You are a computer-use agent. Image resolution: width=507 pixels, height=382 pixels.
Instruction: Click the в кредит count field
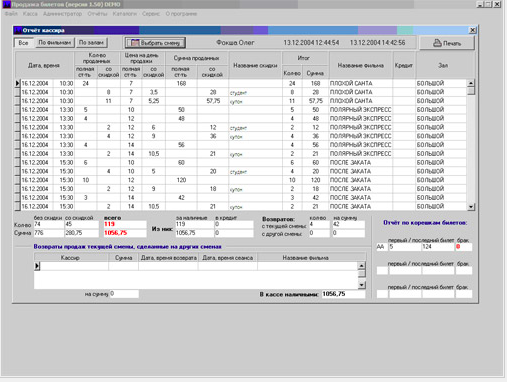point(234,224)
